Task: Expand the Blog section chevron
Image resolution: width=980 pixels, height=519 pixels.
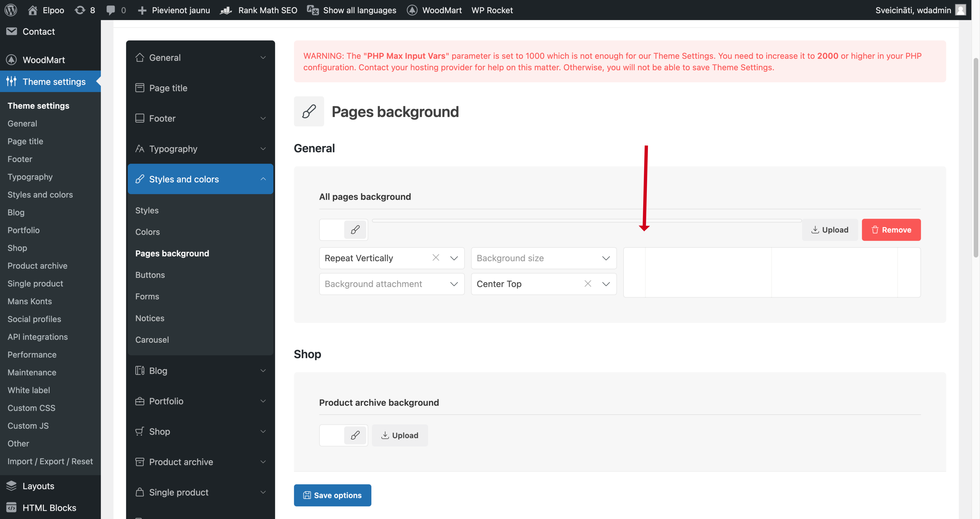Action: (x=263, y=371)
